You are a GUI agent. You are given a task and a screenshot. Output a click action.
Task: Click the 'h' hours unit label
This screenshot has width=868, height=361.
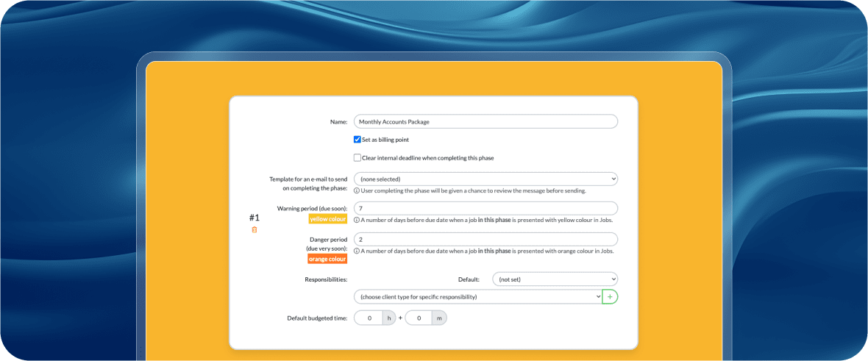(388, 318)
